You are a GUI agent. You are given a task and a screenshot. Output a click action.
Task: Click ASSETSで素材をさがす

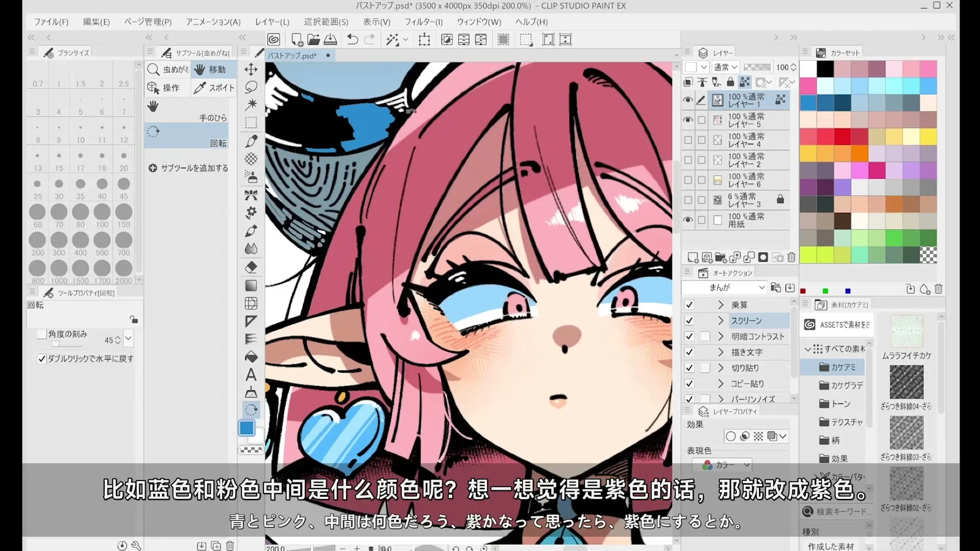(837, 324)
